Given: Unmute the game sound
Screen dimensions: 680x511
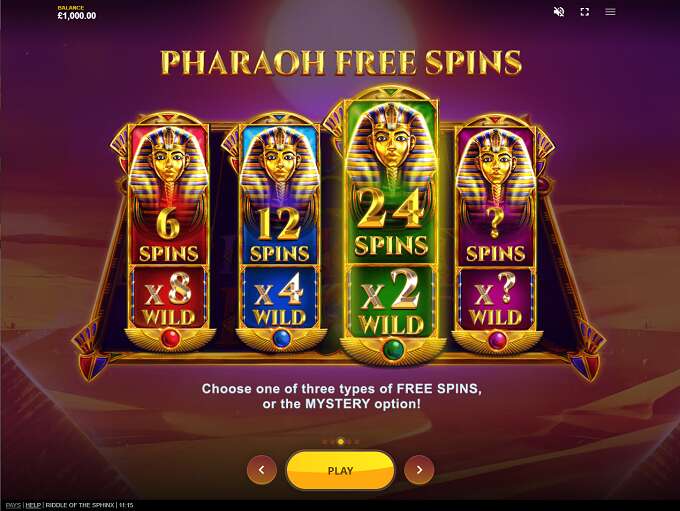Looking at the screenshot, I should (x=559, y=12).
